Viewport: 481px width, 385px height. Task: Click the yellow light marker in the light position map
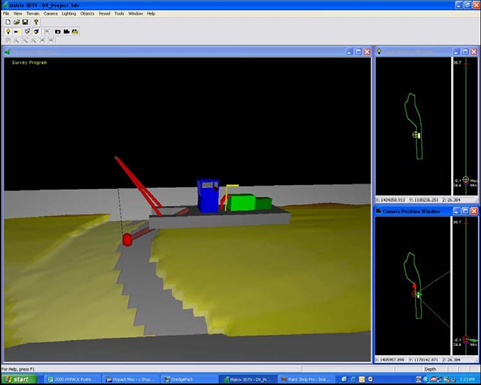click(415, 135)
